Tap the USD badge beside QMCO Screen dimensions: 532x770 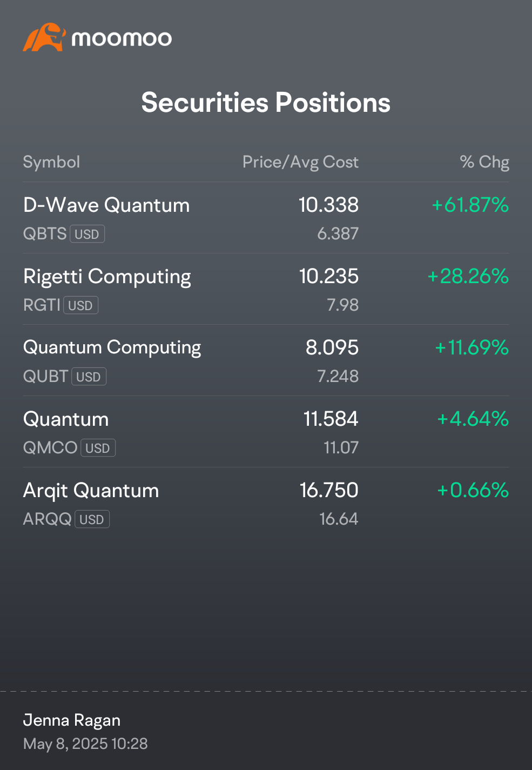click(98, 448)
